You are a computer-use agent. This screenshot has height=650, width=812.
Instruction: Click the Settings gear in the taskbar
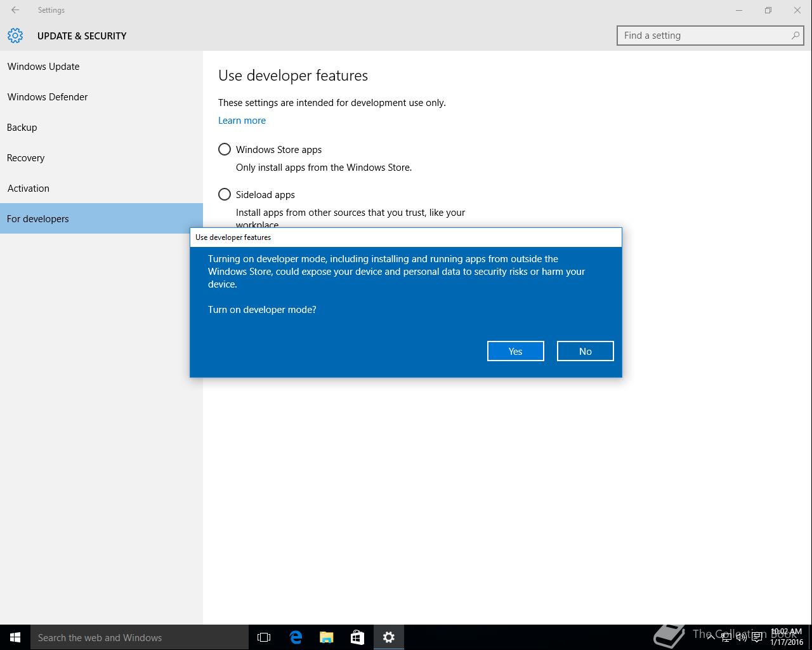(389, 637)
